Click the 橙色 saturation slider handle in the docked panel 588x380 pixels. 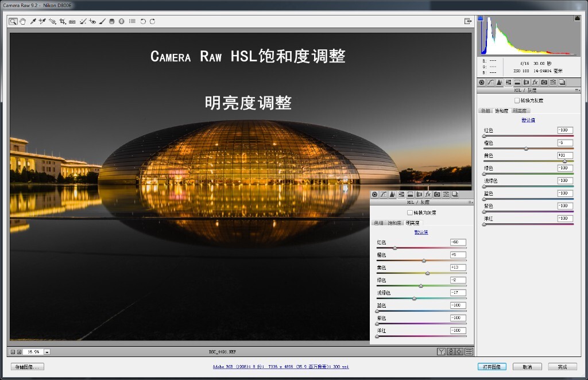[526, 149]
